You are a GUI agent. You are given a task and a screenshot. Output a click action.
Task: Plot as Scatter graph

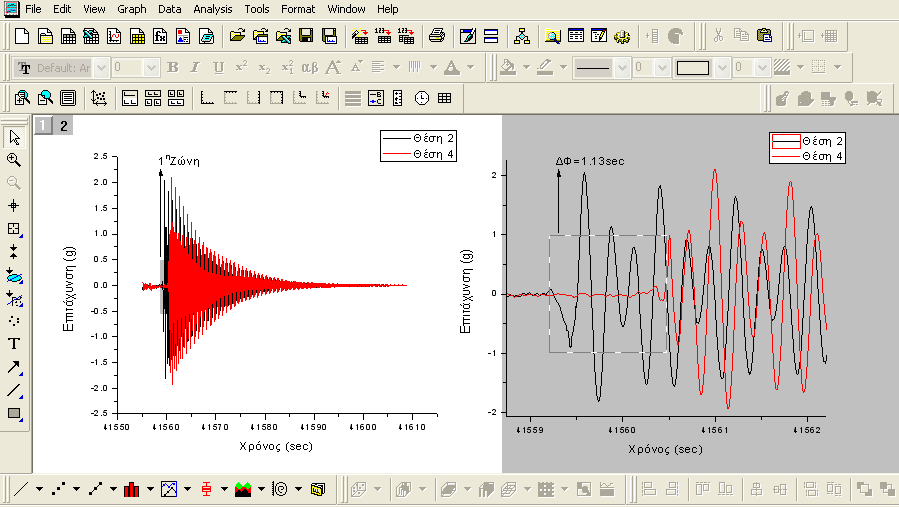(58, 489)
